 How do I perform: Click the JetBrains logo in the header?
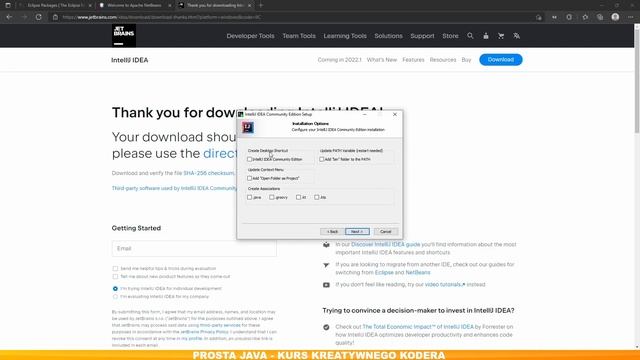124,36
